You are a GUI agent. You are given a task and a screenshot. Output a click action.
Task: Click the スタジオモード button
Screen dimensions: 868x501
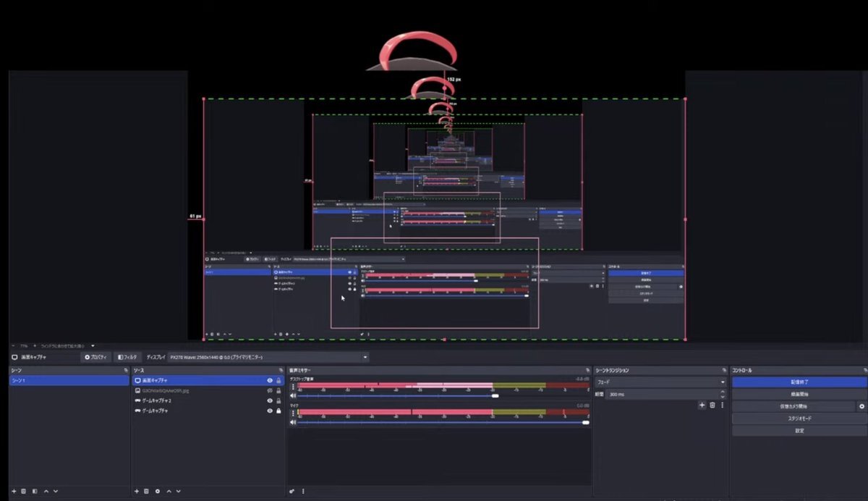click(x=799, y=418)
